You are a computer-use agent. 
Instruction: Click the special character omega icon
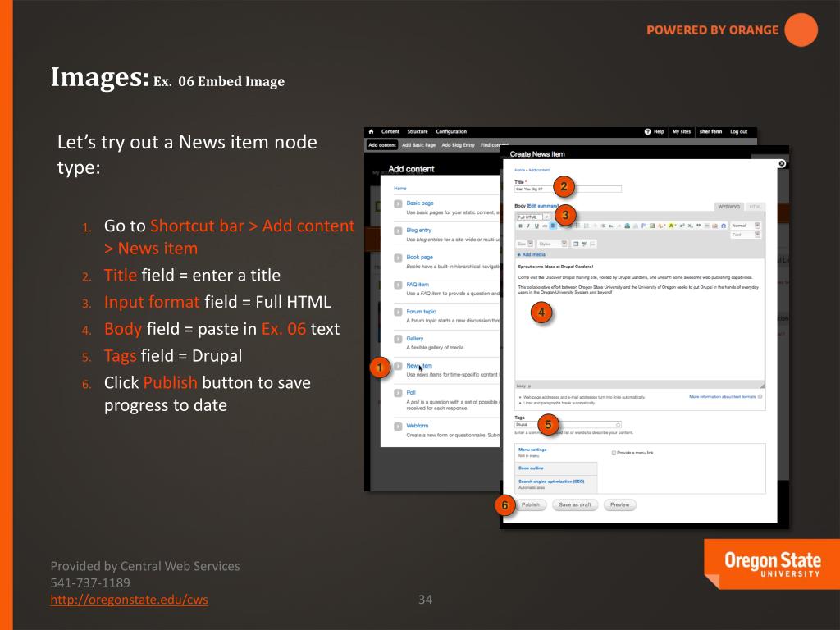pos(724,226)
